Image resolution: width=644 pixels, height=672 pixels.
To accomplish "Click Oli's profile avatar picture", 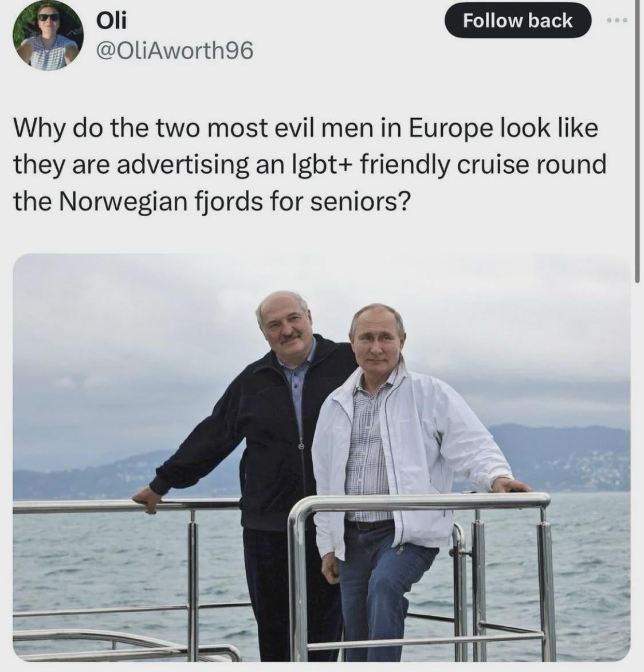I will click(48, 35).
